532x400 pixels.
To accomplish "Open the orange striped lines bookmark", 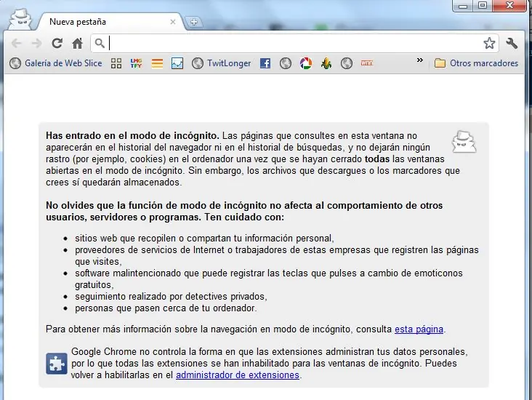I will coord(157,63).
